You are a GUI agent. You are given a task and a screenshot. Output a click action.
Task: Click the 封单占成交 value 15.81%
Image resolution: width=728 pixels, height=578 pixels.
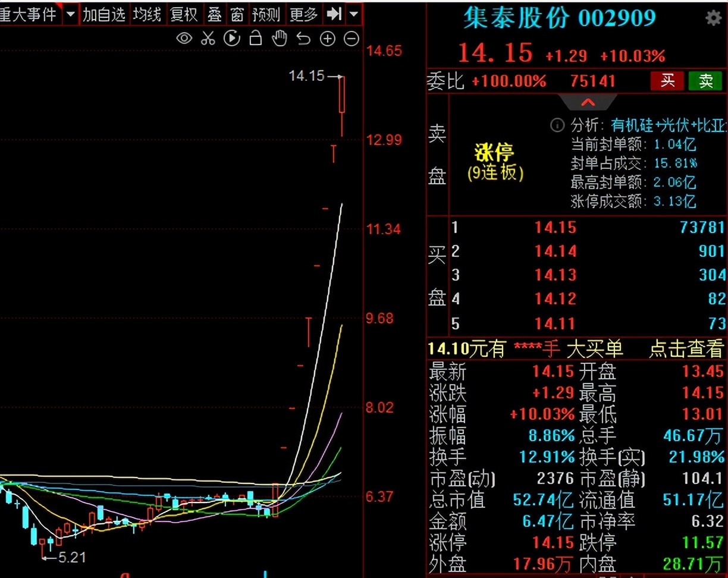click(x=675, y=163)
